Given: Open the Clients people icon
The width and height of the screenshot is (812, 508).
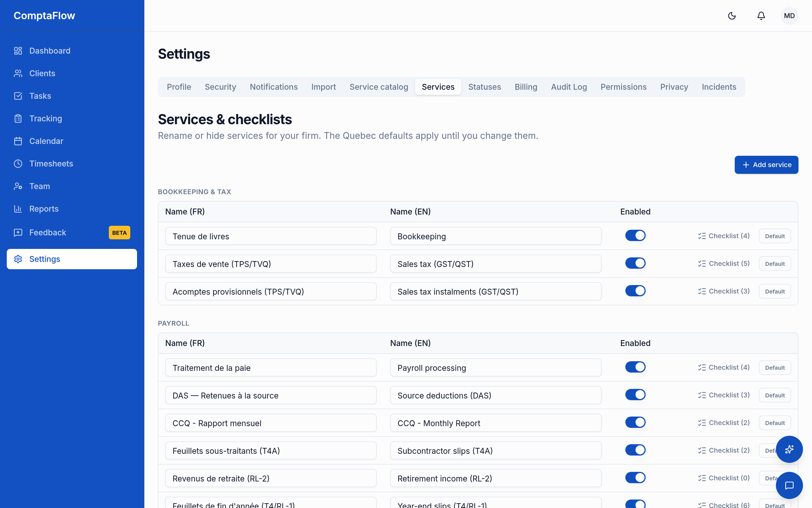Looking at the screenshot, I should [x=18, y=73].
